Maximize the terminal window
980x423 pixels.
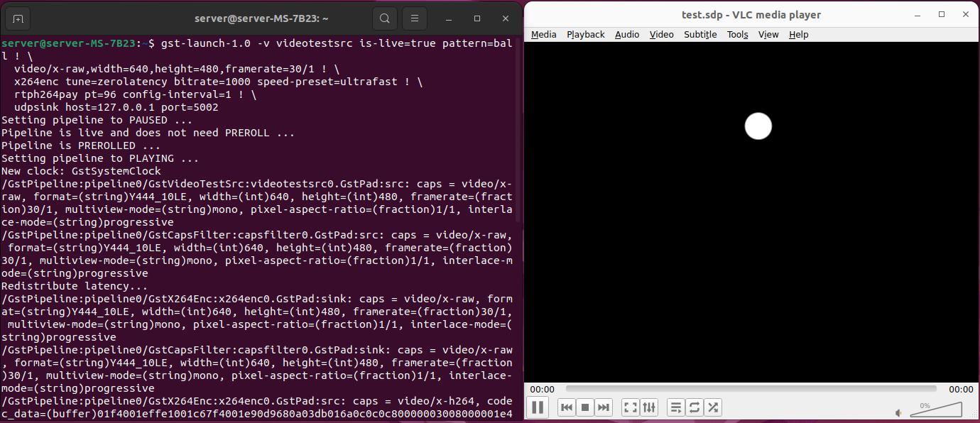[477, 18]
